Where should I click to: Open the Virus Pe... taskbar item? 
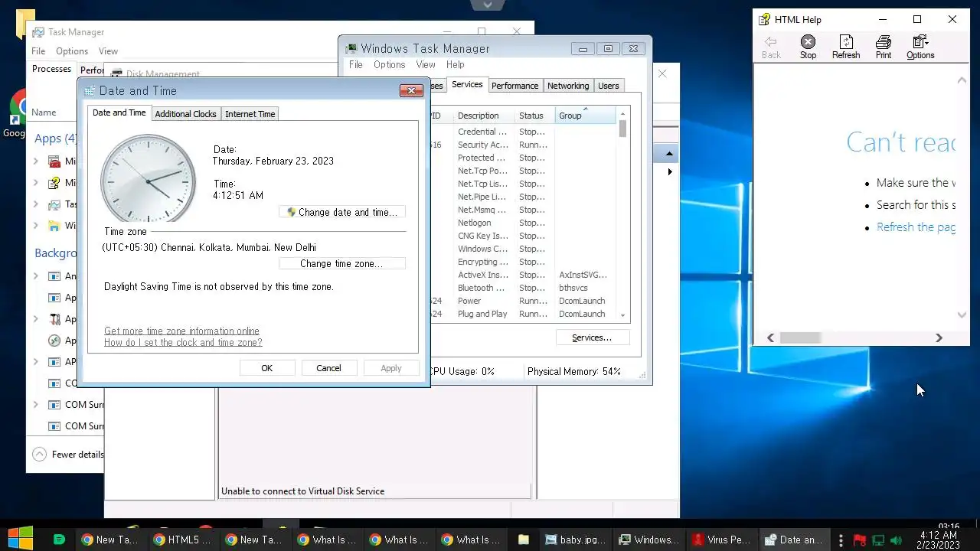pyautogui.click(x=721, y=540)
